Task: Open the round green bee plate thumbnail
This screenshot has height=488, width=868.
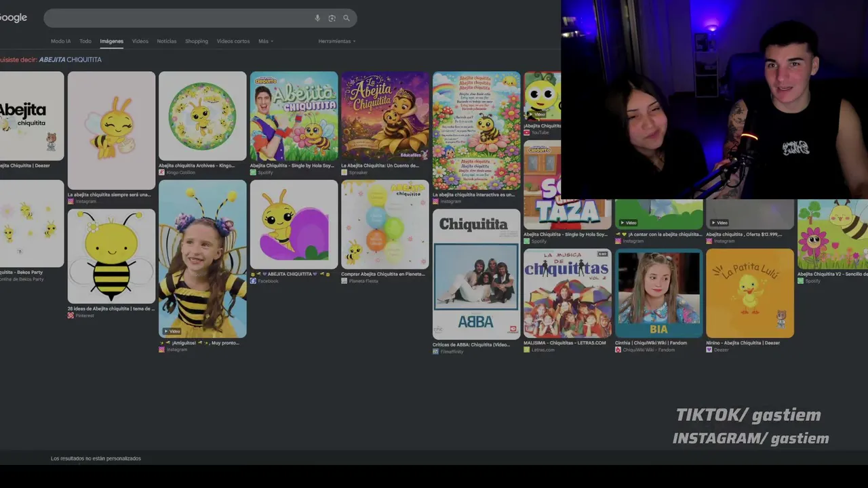Action: [203, 116]
